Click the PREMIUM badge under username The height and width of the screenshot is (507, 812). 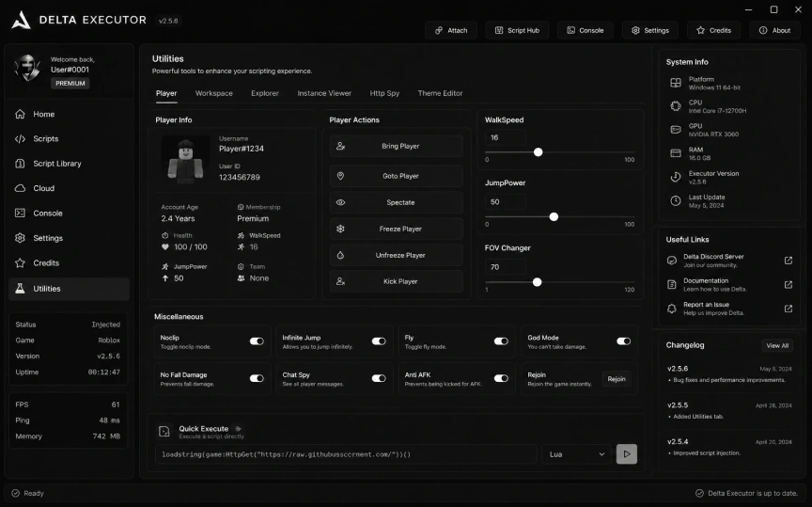[x=70, y=84]
